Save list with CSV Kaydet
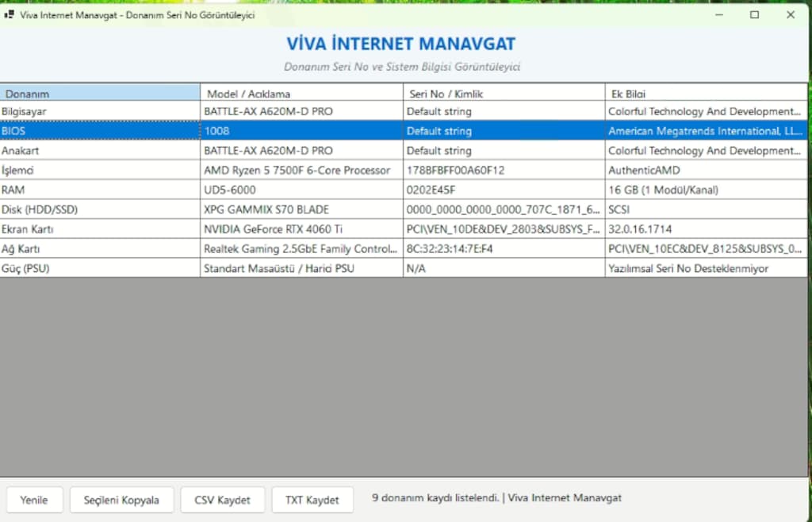The image size is (812, 522). point(222,500)
